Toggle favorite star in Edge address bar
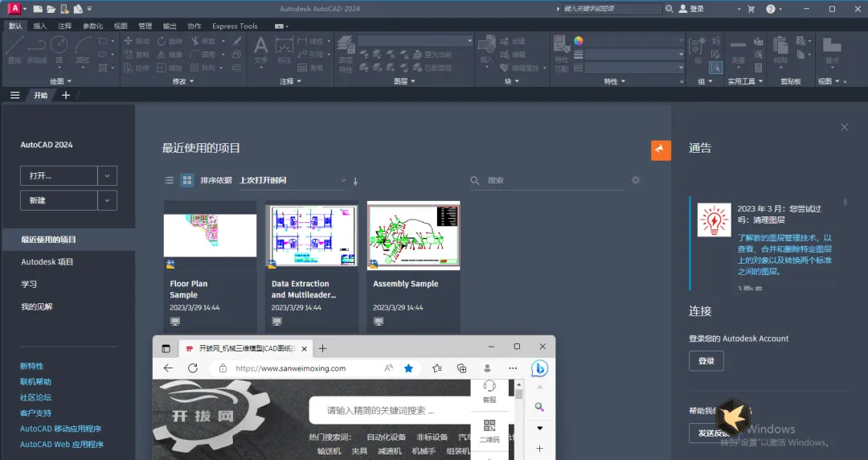Screen dimensions: 868x460 click(x=408, y=368)
